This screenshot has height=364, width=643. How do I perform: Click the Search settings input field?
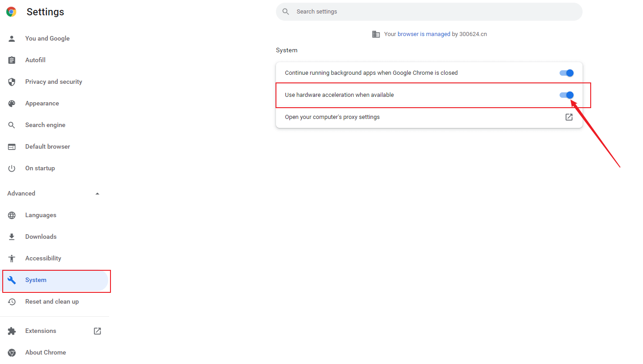tap(428, 12)
